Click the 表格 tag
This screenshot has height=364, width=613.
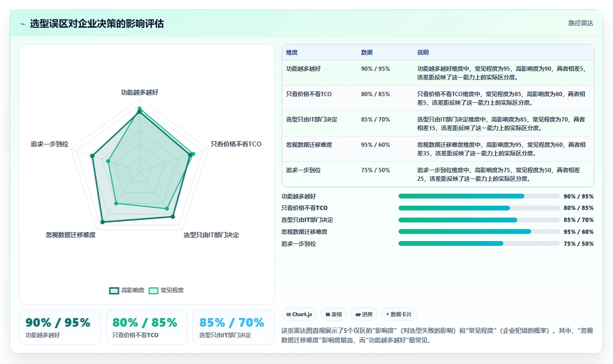[x=334, y=314]
